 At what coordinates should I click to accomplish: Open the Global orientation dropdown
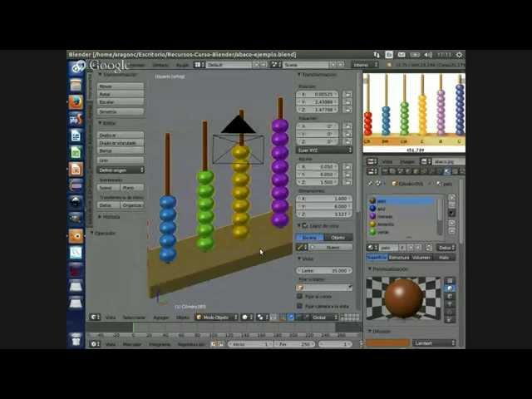click(325, 318)
